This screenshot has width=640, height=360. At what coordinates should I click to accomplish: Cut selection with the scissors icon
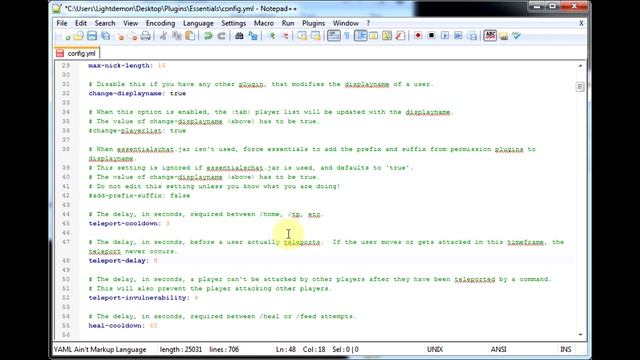pyautogui.click(x=163, y=36)
